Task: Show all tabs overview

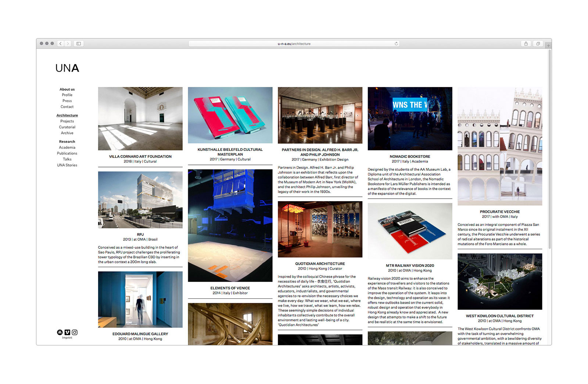Action: (538, 44)
